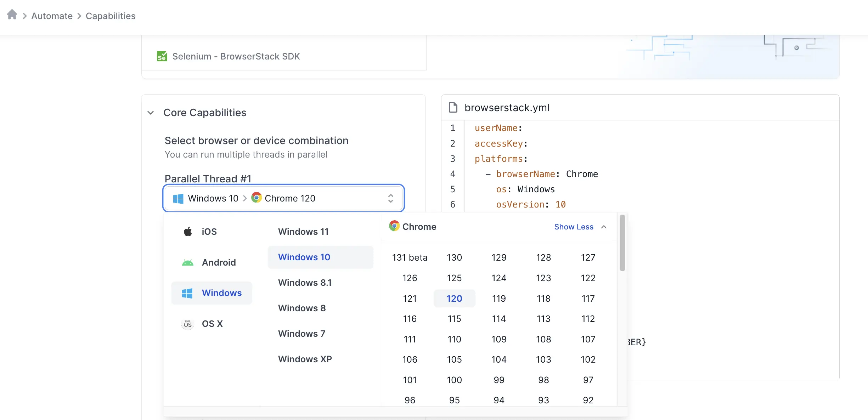
Task: Select Windows 11 from OS versions
Action: pos(303,232)
